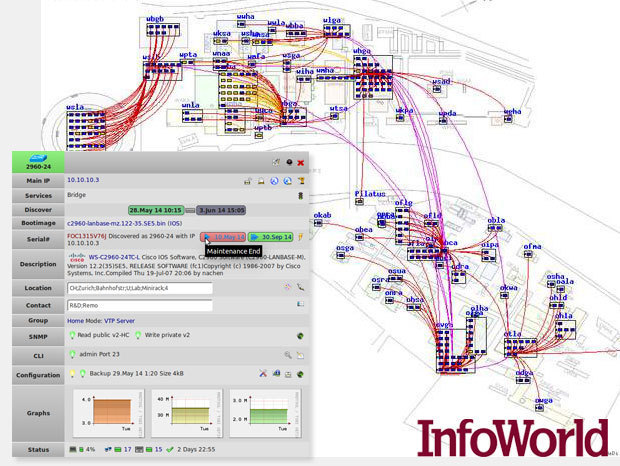Click crossed tools icon in Configuration row
The height and width of the screenshot is (466, 620).
(263, 373)
